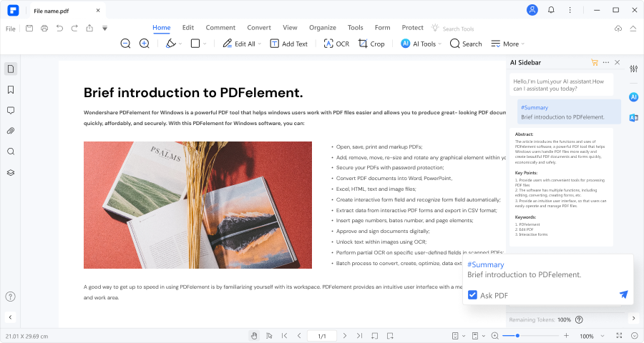Image resolution: width=644 pixels, height=343 pixels.
Task: Close the AI Sidebar
Action: pos(618,62)
